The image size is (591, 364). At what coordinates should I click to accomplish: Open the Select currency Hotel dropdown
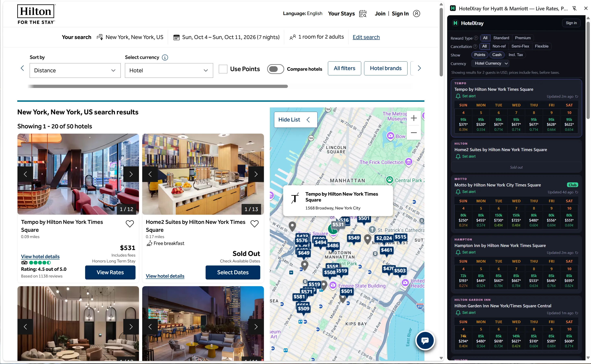click(x=169, y=70)
